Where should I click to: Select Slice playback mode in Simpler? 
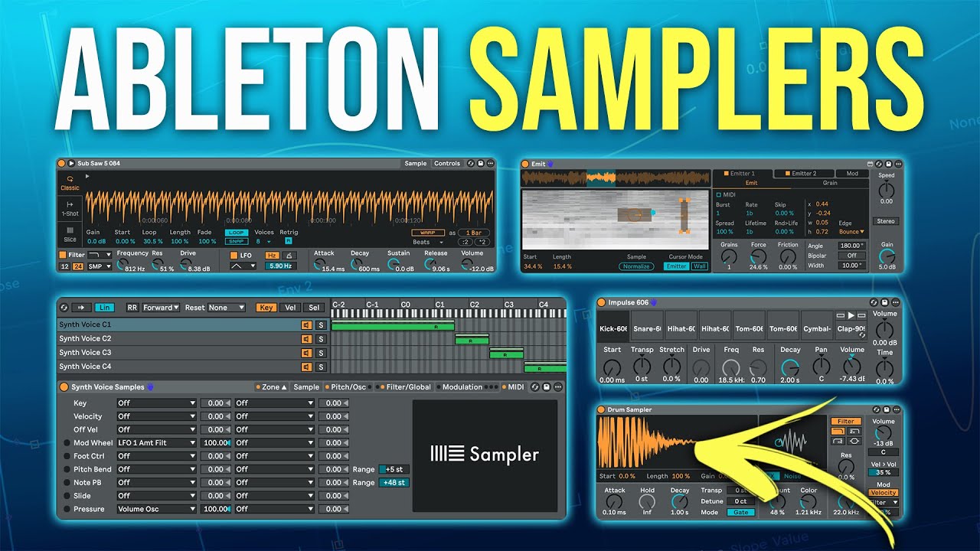click(70, 233)
